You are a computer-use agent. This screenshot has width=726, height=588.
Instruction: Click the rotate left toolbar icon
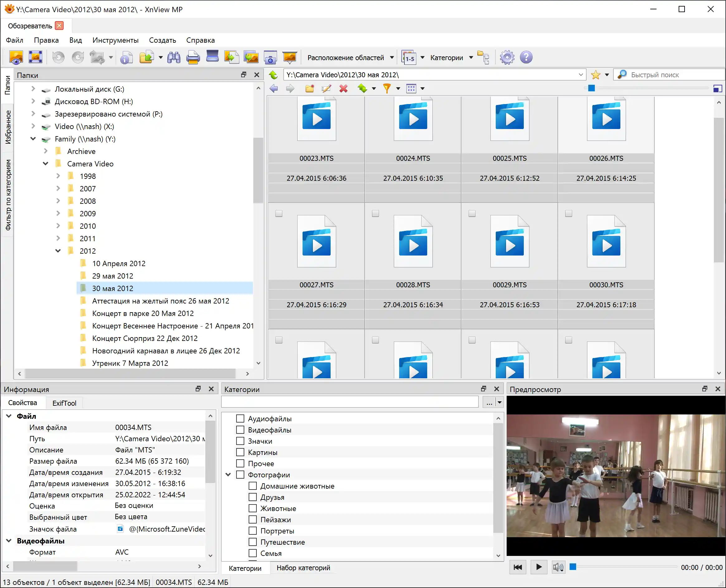click(58, 57)
